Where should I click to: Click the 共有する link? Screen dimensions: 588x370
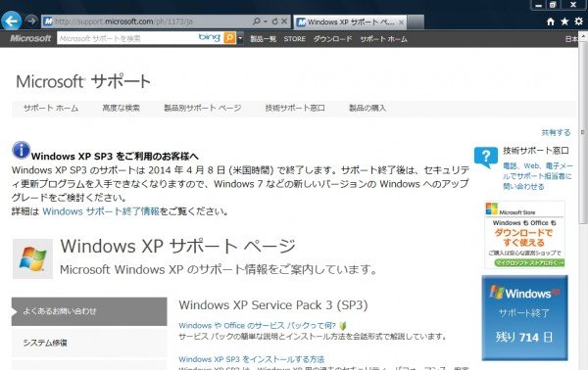[x=556, y=132]
